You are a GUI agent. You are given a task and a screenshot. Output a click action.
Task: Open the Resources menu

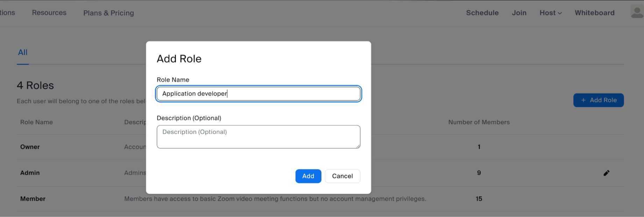(49, 13)
